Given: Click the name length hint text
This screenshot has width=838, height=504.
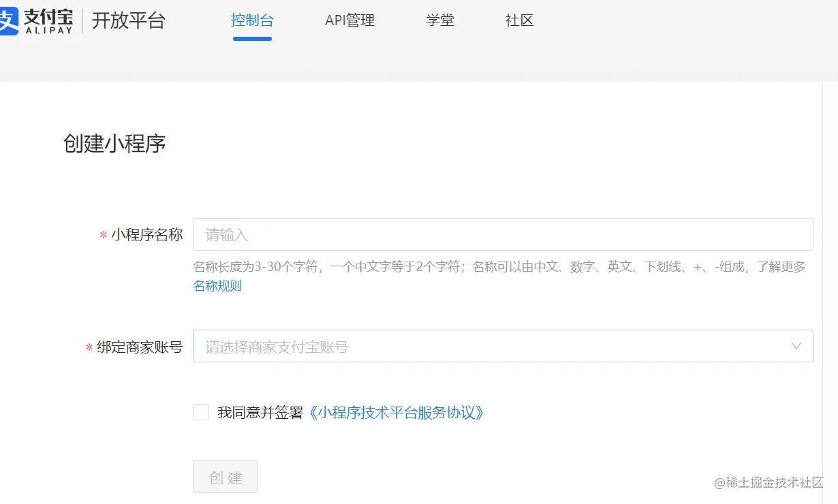Looking at the screenshot, I should point(499,267).
